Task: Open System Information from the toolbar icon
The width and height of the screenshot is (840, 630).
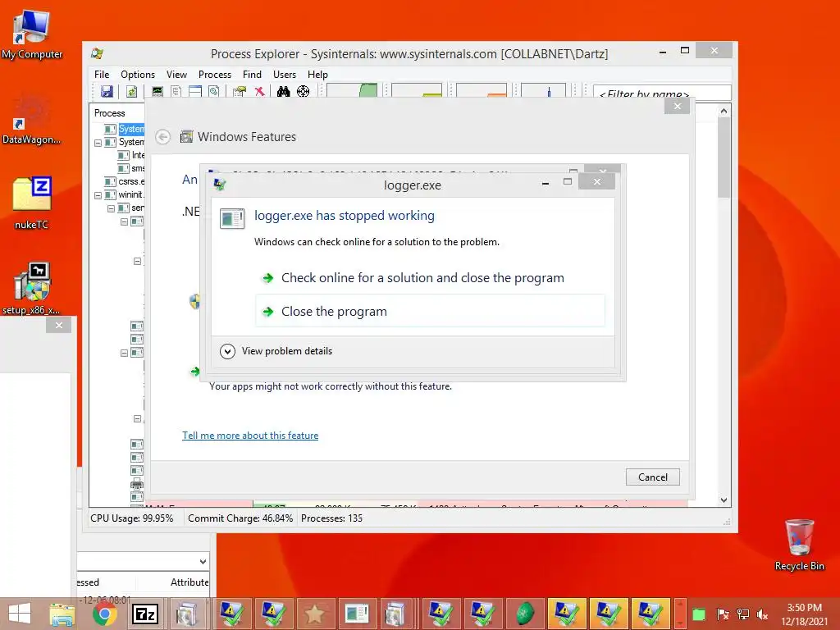Action: pos(157,91)
